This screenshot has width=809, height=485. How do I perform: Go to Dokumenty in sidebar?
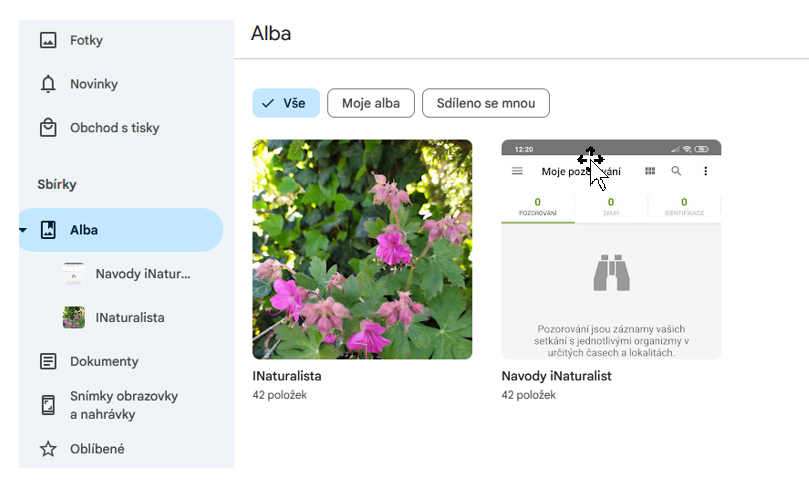[x=104, y=361]
